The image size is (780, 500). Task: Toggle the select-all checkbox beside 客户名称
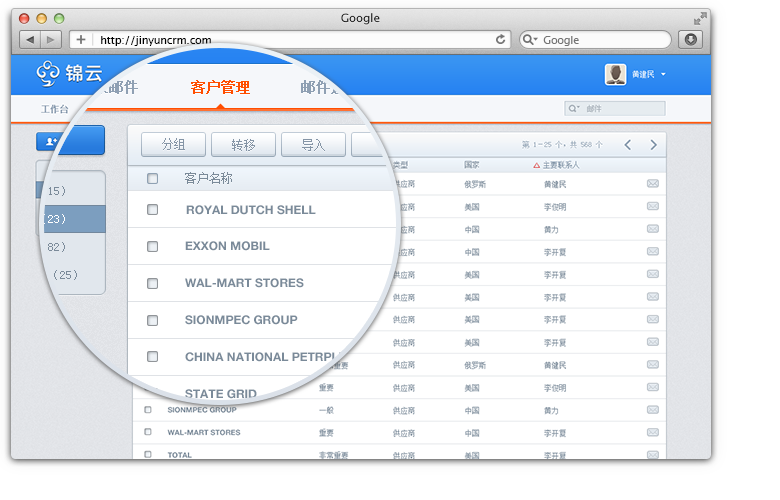pyautogui.click(x=152, y=178)
